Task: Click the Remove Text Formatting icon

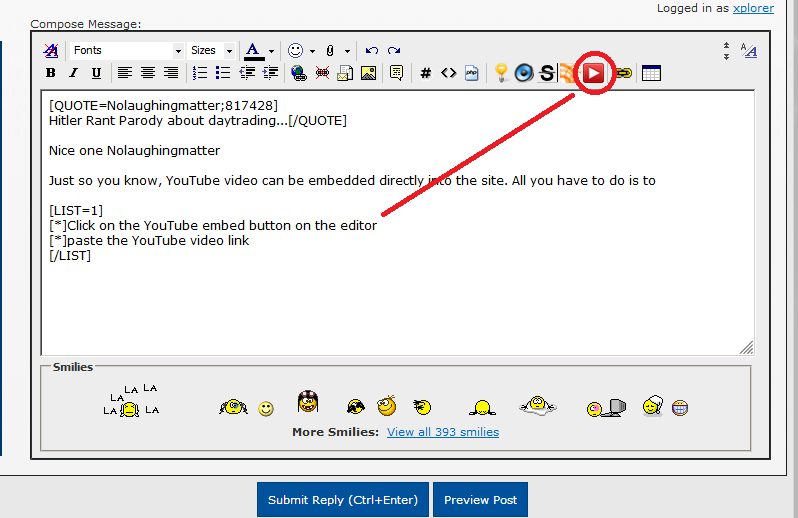Action: click(51, 50)
